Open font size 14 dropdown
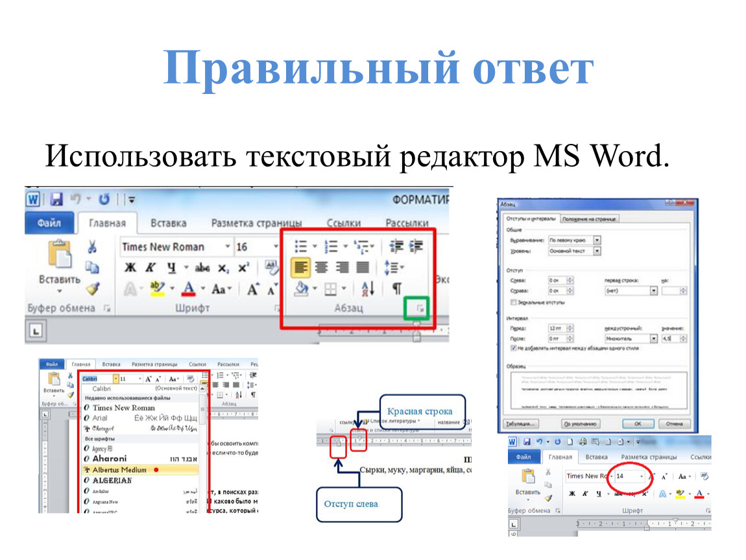This screenshot has width=746, height=560. (642, 476)
